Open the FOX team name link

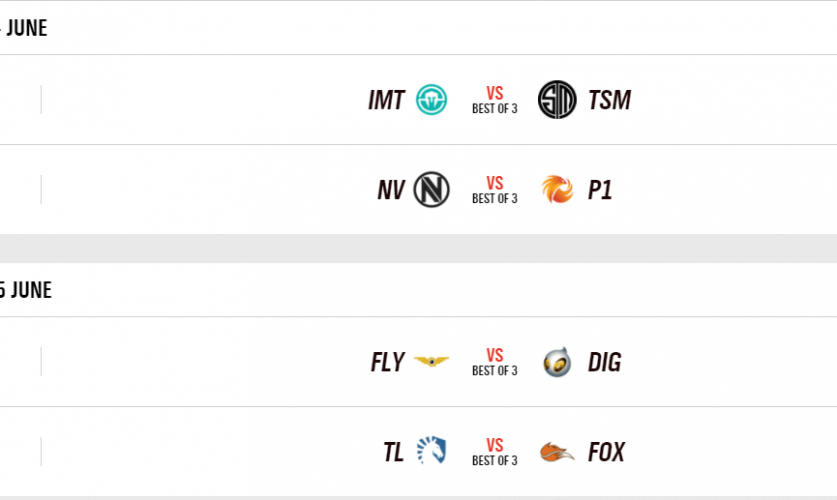pyautogui.click(x=606, y=452)
